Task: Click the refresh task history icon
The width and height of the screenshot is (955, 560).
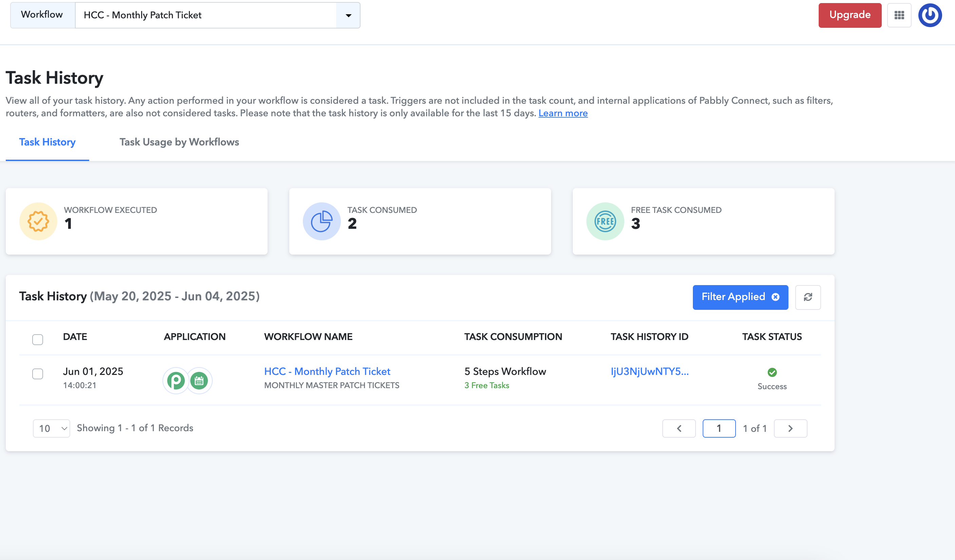Action: 807,297
